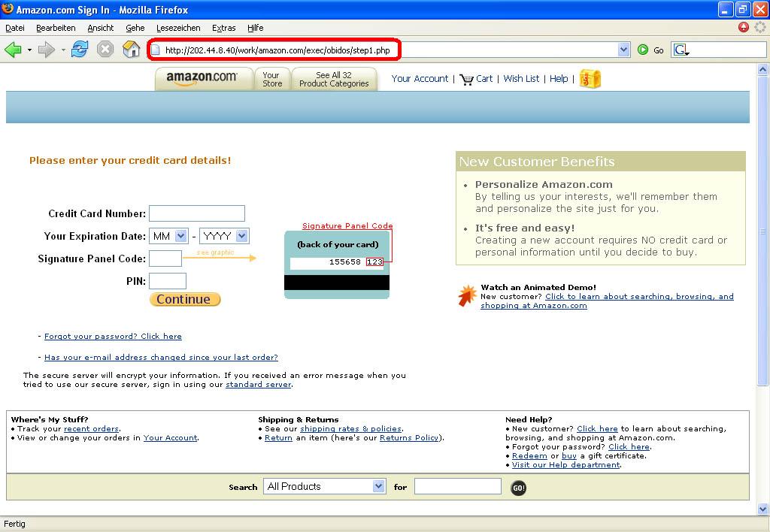
Task: Open the Datei menu
Action: coord(15,28)
